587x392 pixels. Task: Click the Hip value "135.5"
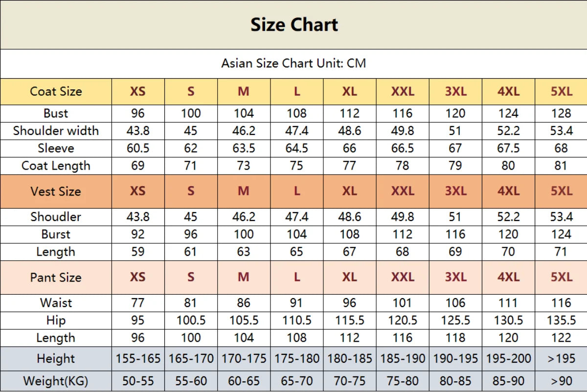pos(561,320)
